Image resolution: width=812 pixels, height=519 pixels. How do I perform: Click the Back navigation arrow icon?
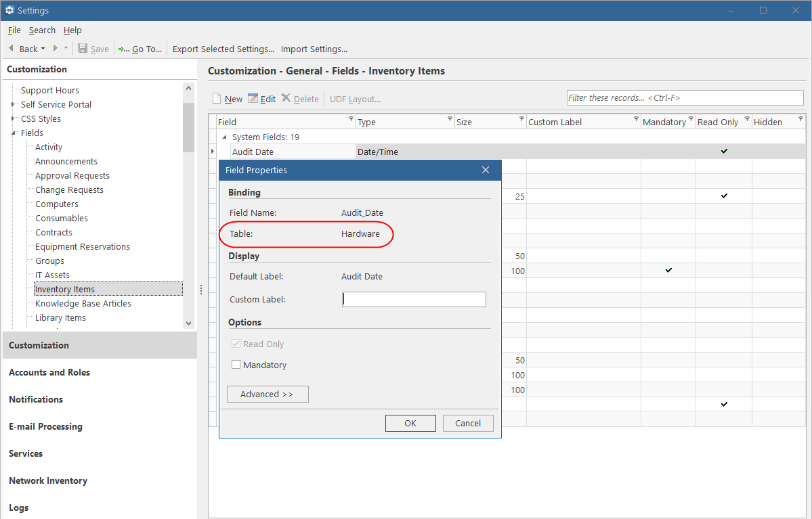tap(11, 49)
